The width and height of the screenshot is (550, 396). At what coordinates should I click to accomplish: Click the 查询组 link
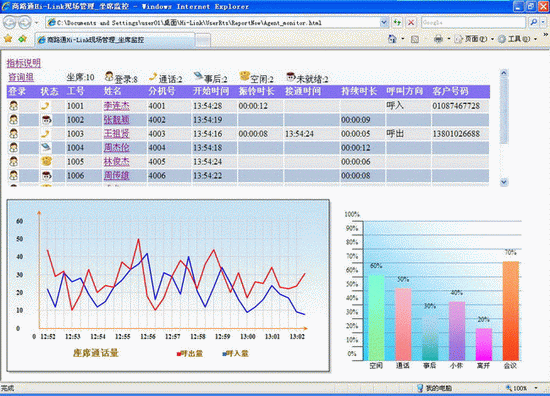[x=21, y=77]
